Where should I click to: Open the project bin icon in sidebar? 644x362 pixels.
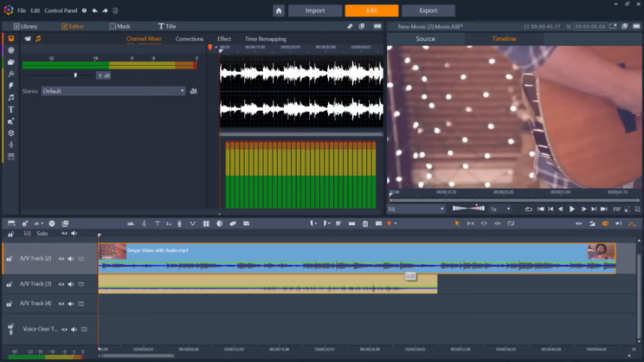coord(11,39)
